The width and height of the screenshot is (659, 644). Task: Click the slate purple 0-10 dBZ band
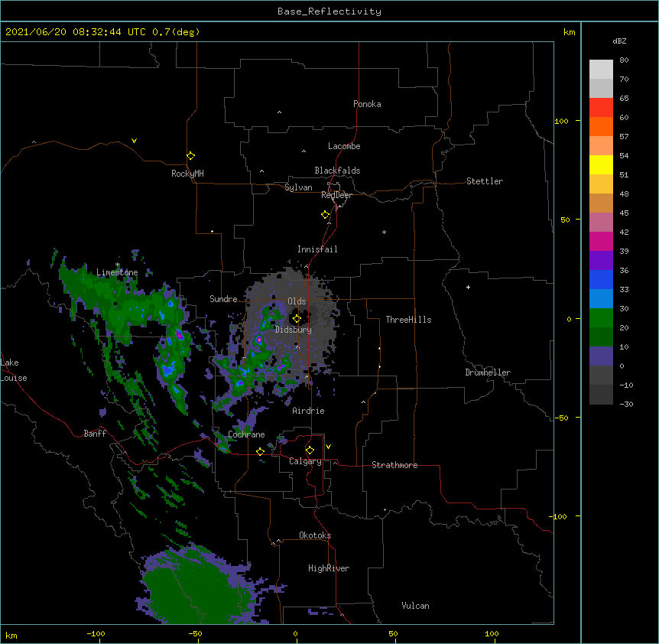[x=601, y=356]
